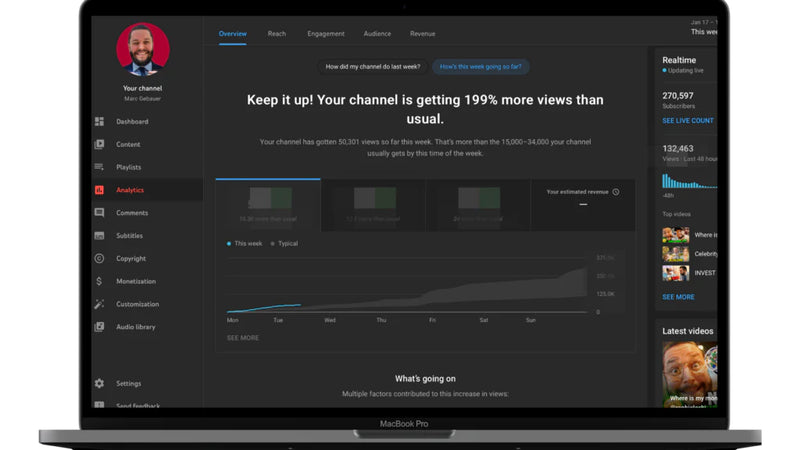Click the Monetization dollar icon
The height and width of the screenshot is (450, 800).
coord(99,282)
